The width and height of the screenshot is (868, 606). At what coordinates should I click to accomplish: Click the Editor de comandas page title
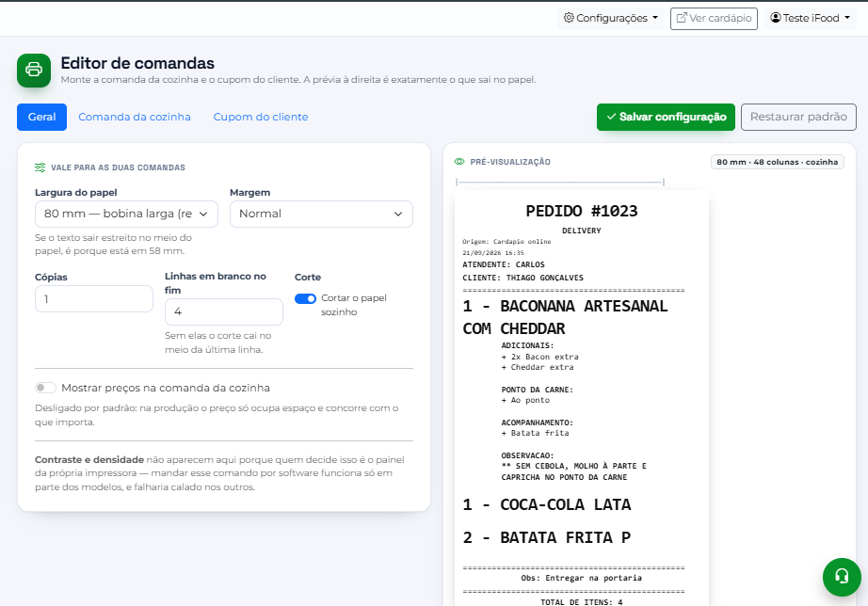(x=137, y=63)
